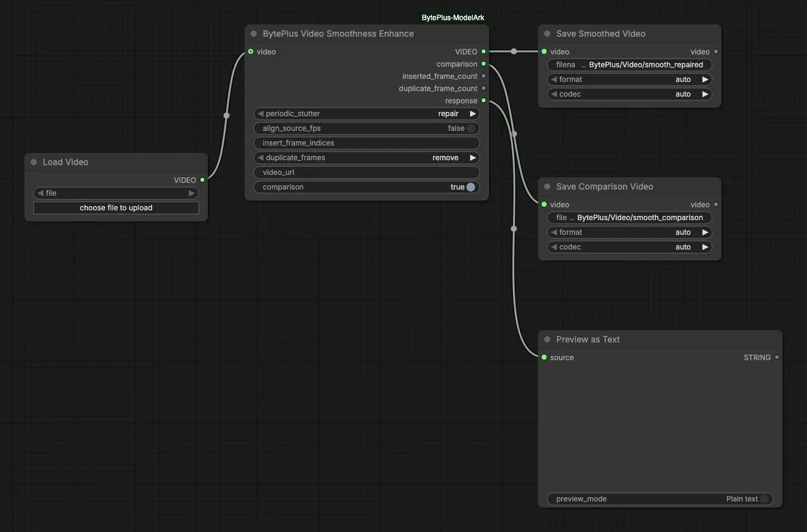Screen dimensions: 807x532
Task: Click the video input socket on BytePlus node
Action: (x=251, y=51)
